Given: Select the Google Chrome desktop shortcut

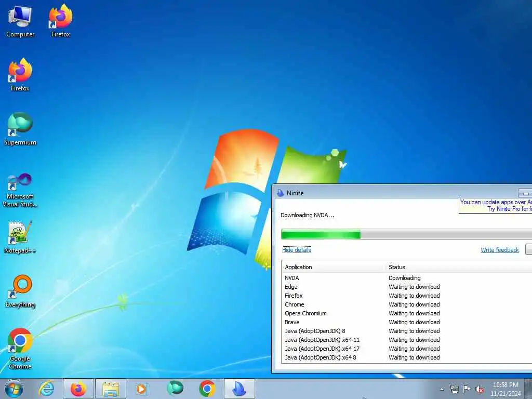Looking at the screenshot, I should 20,349.
